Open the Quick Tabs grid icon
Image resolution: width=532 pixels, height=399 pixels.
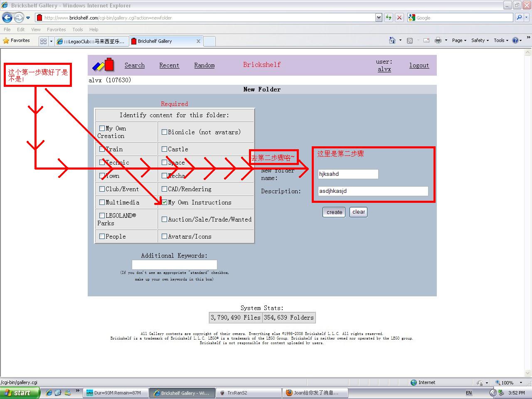click(x=43, y=41)
